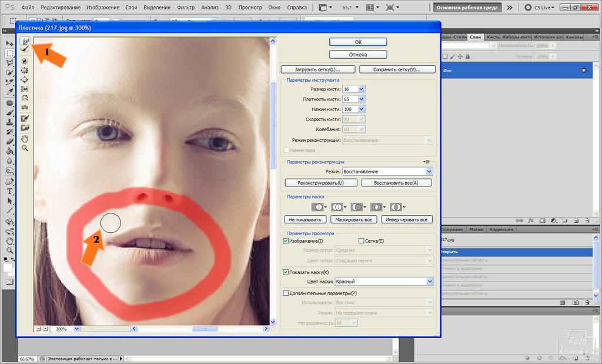Switch to the Маски panel tab
The image size is (602, 364).
[x=476, y=229]
